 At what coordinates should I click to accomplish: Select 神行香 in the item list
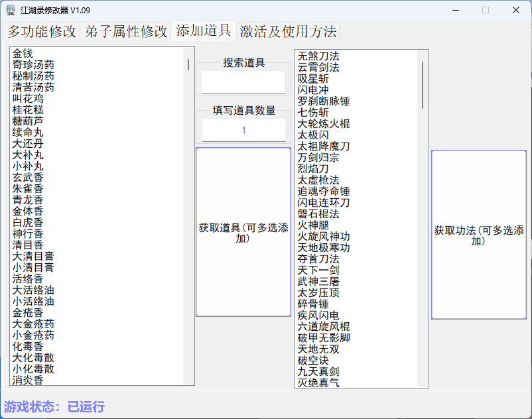coord(28,233)
